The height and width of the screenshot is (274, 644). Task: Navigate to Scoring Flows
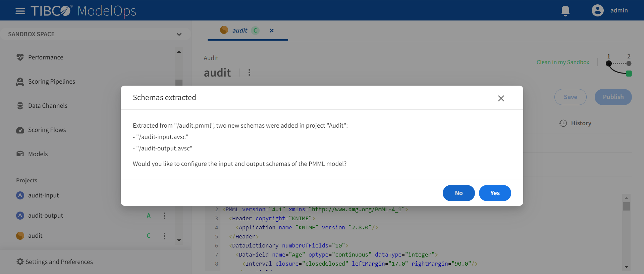point(47,130)
